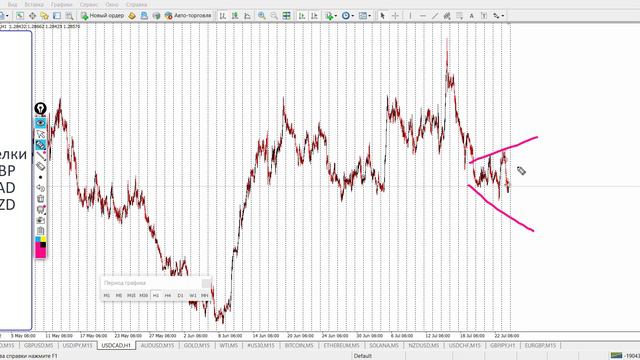Click the Новый ордер (New Order) button
The height and width of the screenshot is (360, 640).
[x=102, y=16]
